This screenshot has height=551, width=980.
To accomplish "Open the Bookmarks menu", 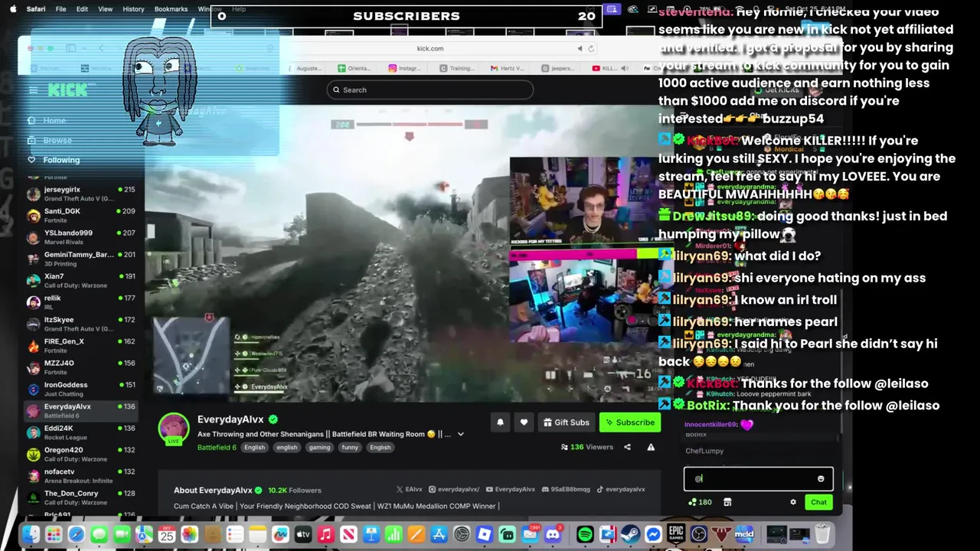I will tap(171, 9).
